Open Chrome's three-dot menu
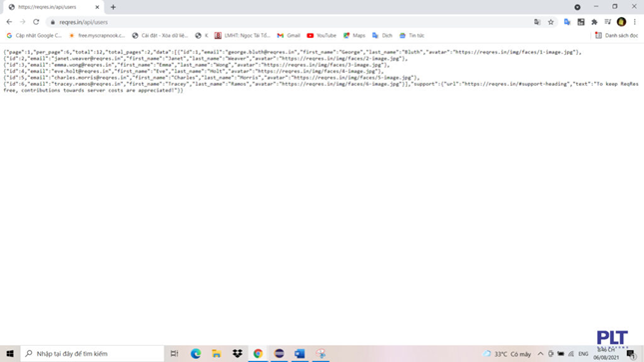Screen dimensions: 644x362 pos(635,22)
